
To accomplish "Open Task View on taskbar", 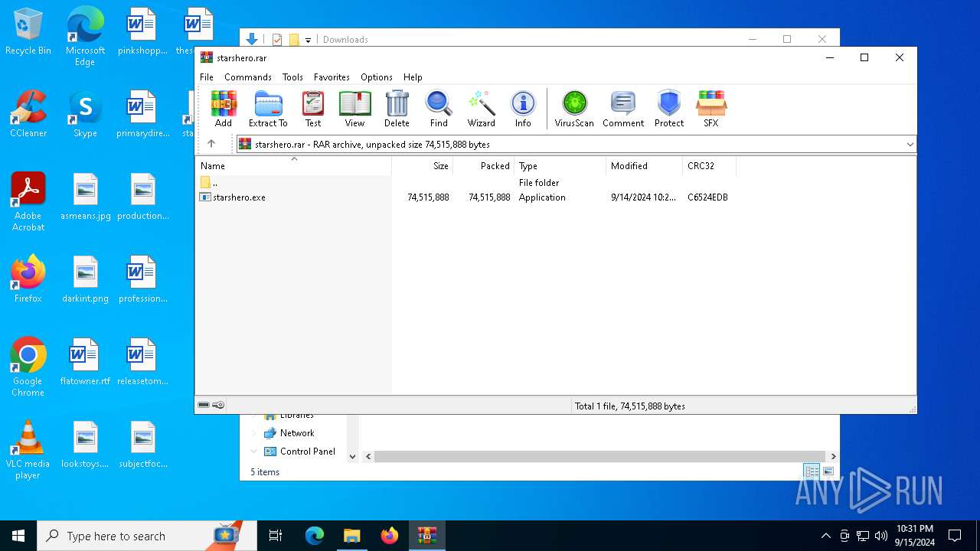I will 276,536.
